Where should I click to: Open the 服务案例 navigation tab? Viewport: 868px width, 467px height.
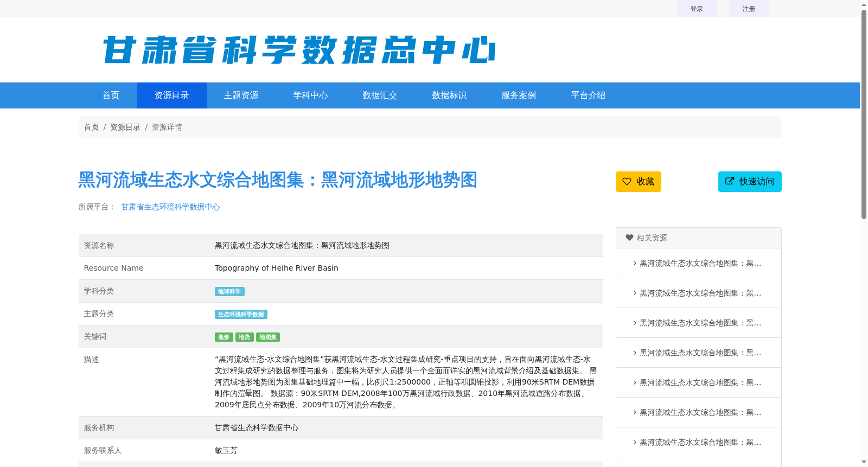point(519,95)
